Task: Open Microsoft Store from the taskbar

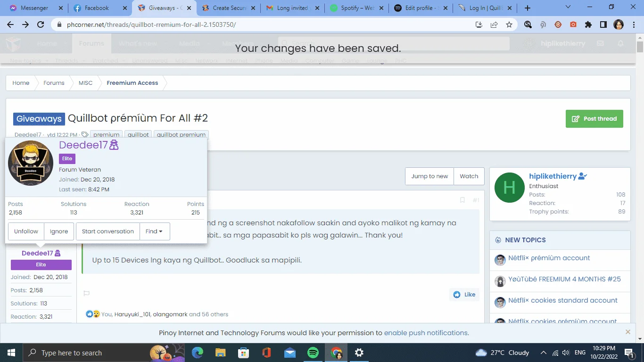Action: point(243,353)
